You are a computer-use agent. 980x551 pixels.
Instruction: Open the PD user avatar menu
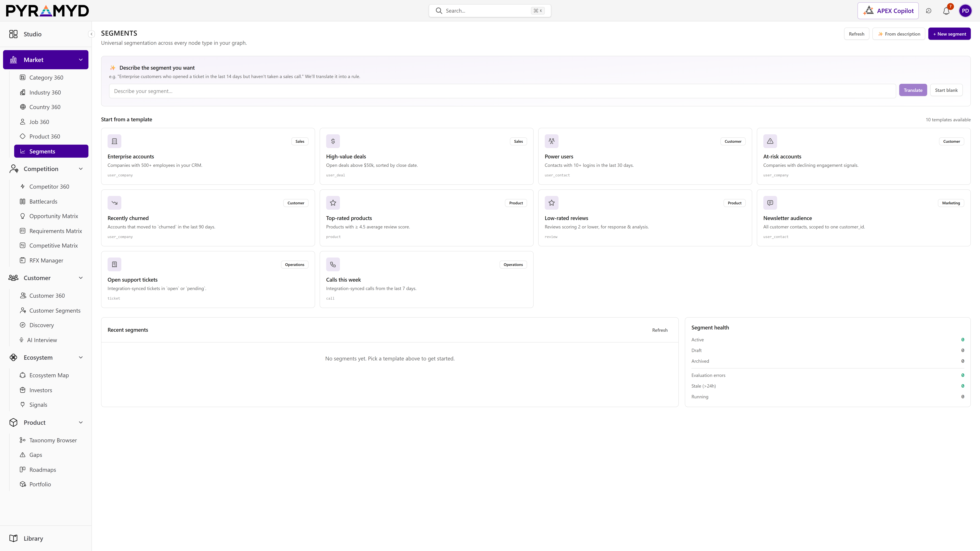(x=965, y=11)
